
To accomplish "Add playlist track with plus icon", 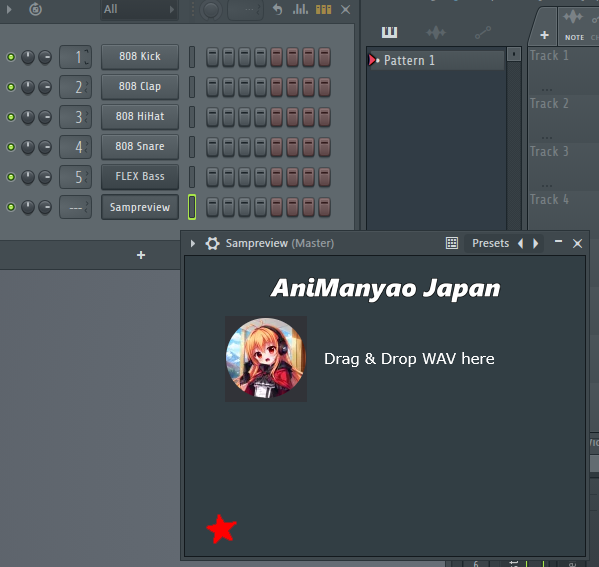I will pos(544,35).
